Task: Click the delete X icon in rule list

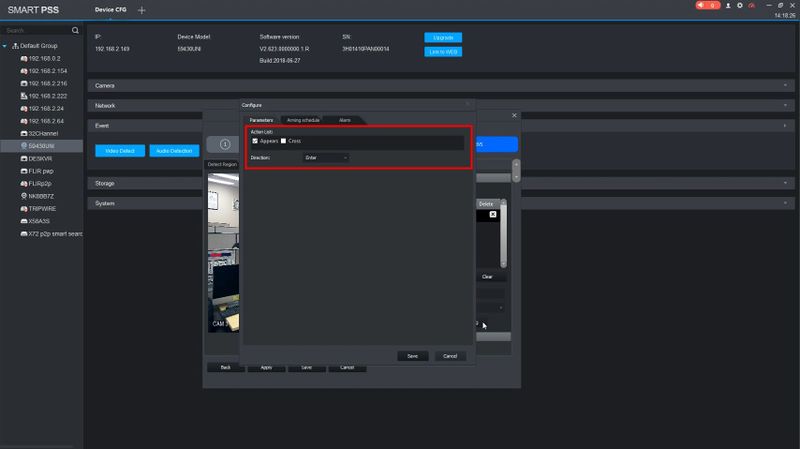Action: [x=492, y=214]
